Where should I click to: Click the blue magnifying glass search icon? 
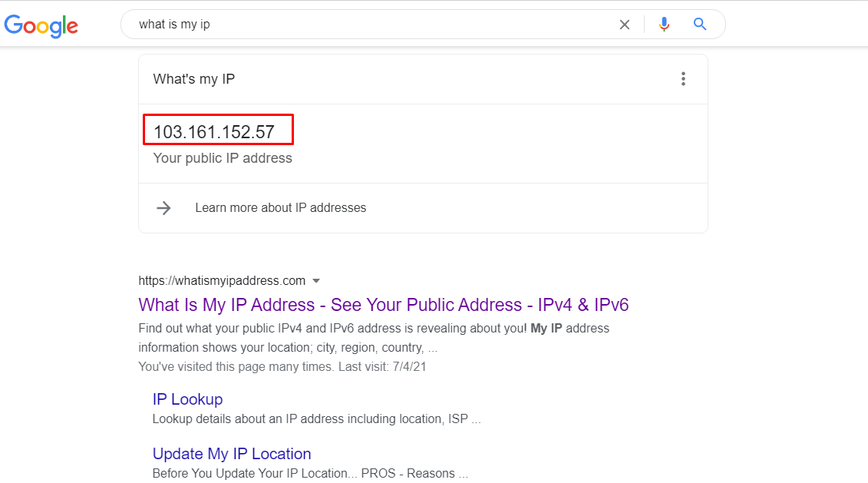[x=700, y=25]
